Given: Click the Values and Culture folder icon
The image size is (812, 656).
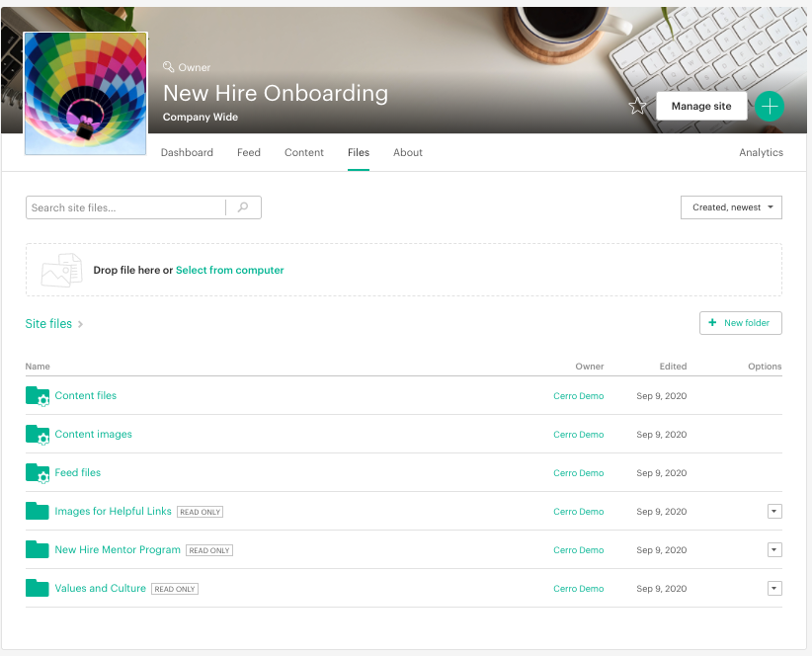Looking at the screenshot, I should [37, 588].
